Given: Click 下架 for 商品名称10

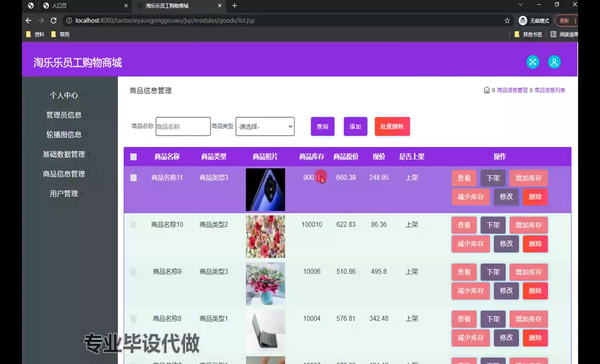Looking at the screenshot, I should 493,225.
